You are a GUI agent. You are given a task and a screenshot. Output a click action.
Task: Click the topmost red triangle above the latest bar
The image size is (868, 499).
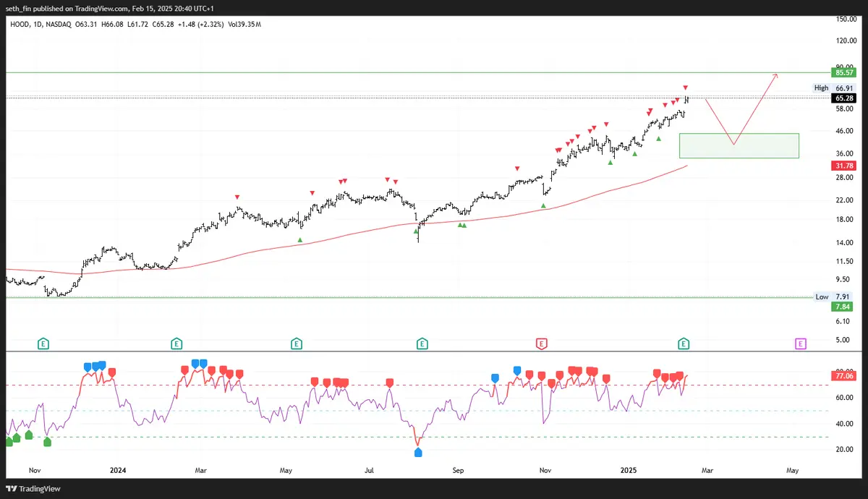point(685,88)
